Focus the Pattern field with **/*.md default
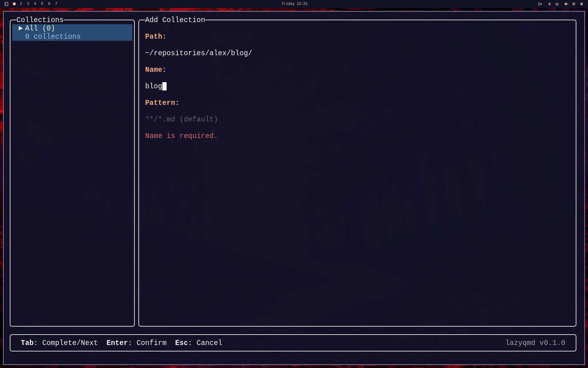The width and height of the screenshot is (588, 368). coord(181,119)
